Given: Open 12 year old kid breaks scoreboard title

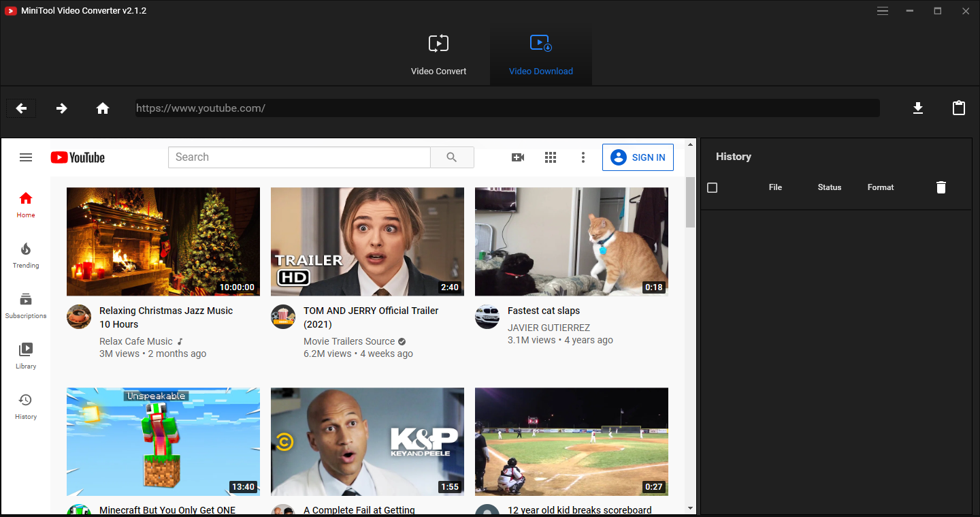Looking at the screenshot, I should pos(580,510).
